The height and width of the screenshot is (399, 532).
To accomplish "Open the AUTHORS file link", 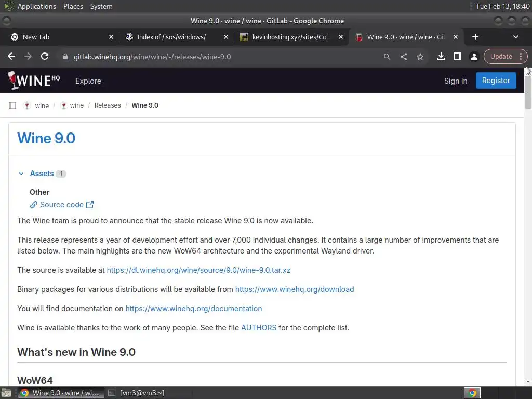I will tap(259, 328).
